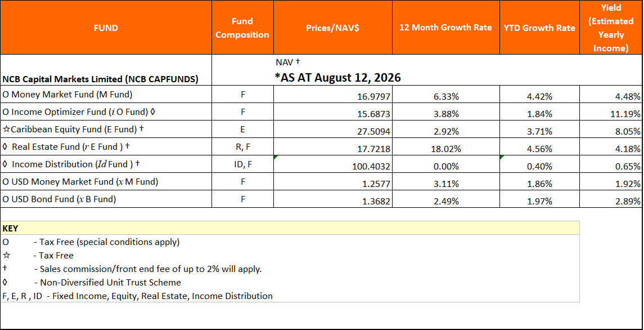Select the USD Money Market Fund (x M Fund) cell
This screenshot has width=644, height=330.
[106, 181]
